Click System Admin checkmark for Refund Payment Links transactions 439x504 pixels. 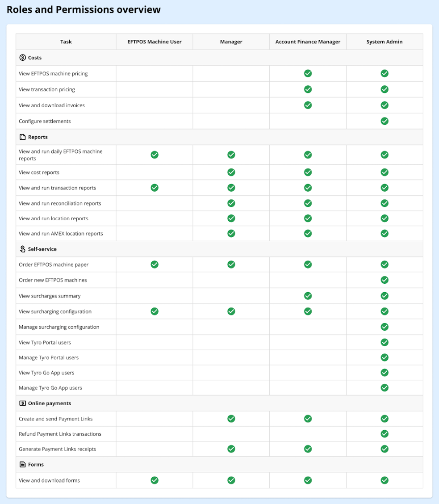pyautogui.click(x=385, y=434)
